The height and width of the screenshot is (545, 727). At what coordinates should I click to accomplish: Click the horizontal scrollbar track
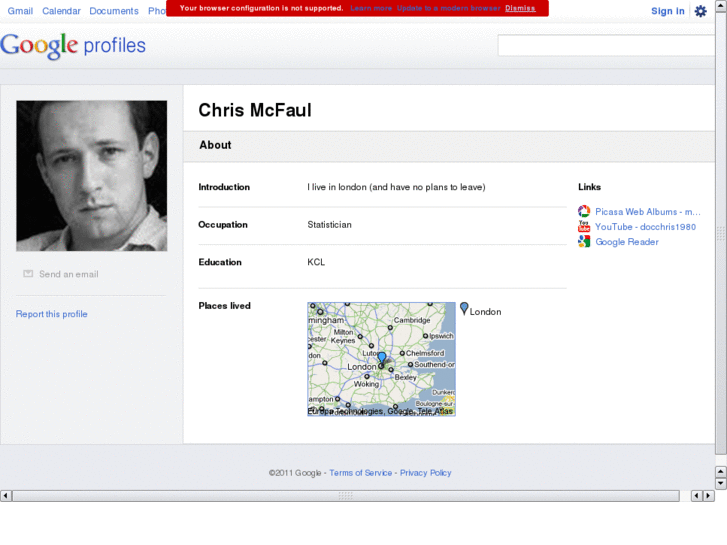click(685, 496)
